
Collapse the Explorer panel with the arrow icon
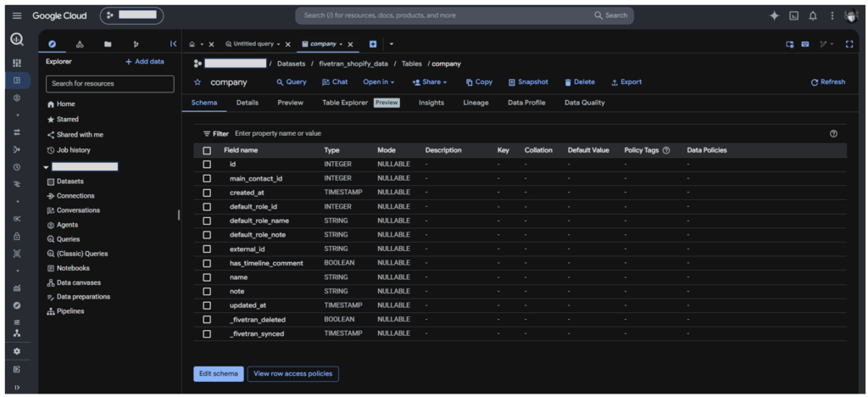click(x=173, y=44)
